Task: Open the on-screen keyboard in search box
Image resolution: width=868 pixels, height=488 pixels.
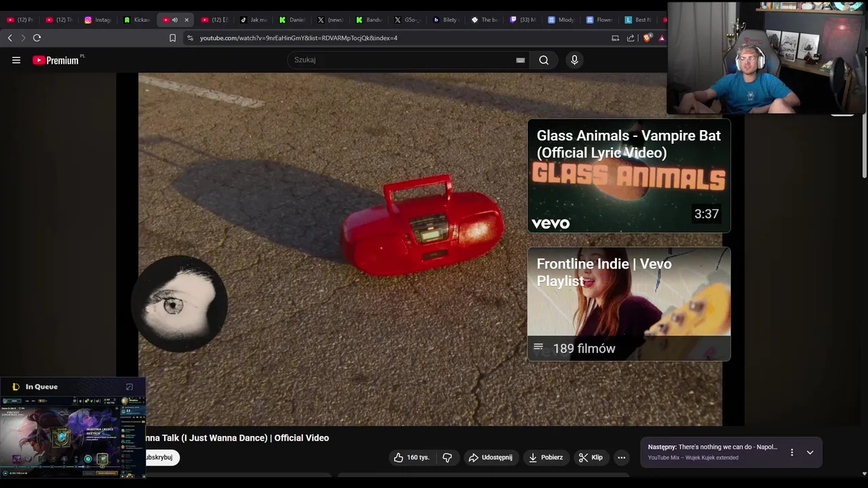Action: click(520, 60)
